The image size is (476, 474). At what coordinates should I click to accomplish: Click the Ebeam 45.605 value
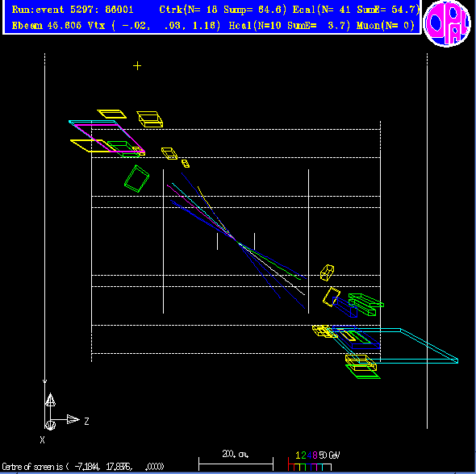[x=47, y=26]
